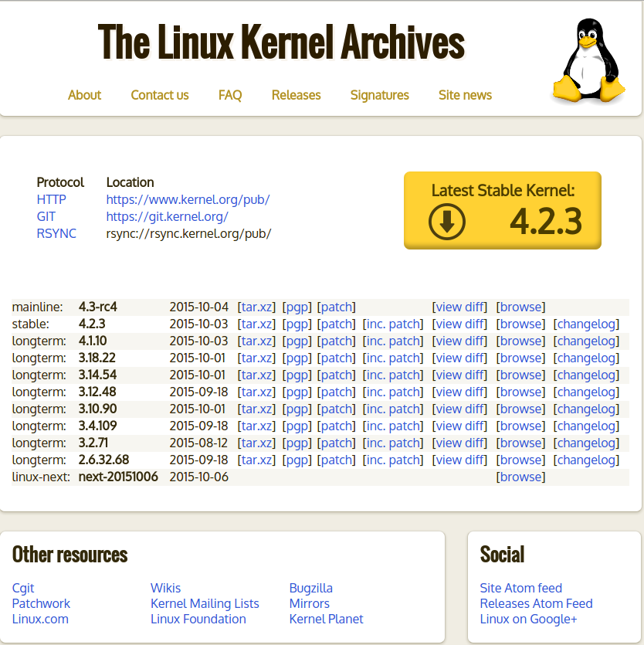
Task: Open the Bugzilla link
Action: 311,589
